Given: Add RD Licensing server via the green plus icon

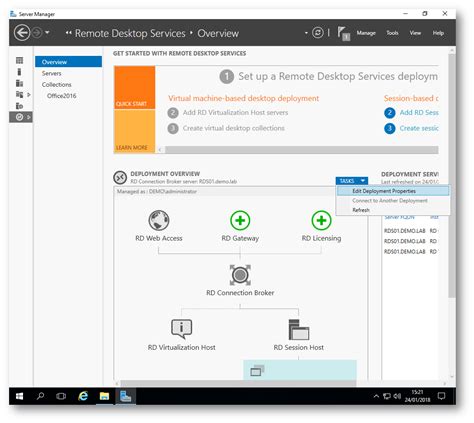Looking at the screenshot, I should point(321,220).
